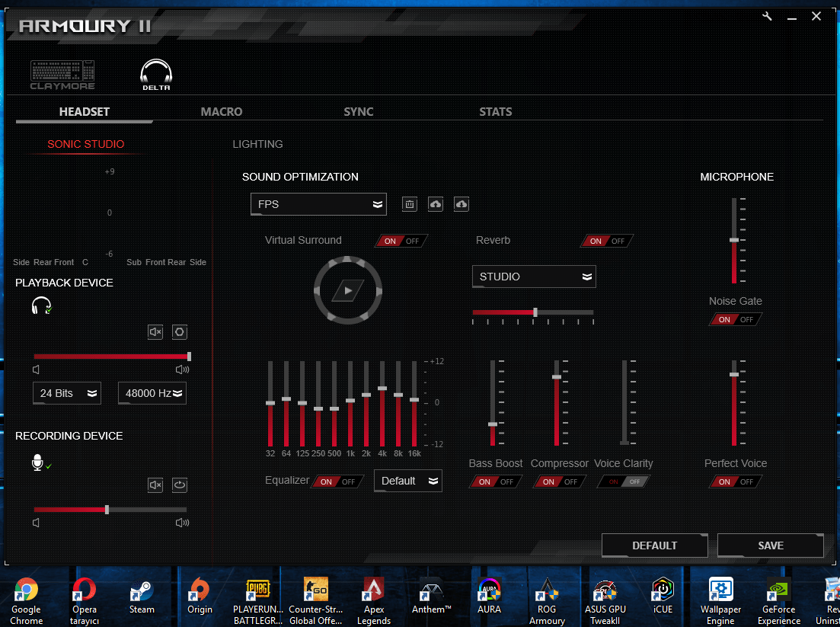Image resolution: width=840 pixels, height=627 pixels.
Task: Open ROG Armoury desktop shortcut
Action: (547, 601)
